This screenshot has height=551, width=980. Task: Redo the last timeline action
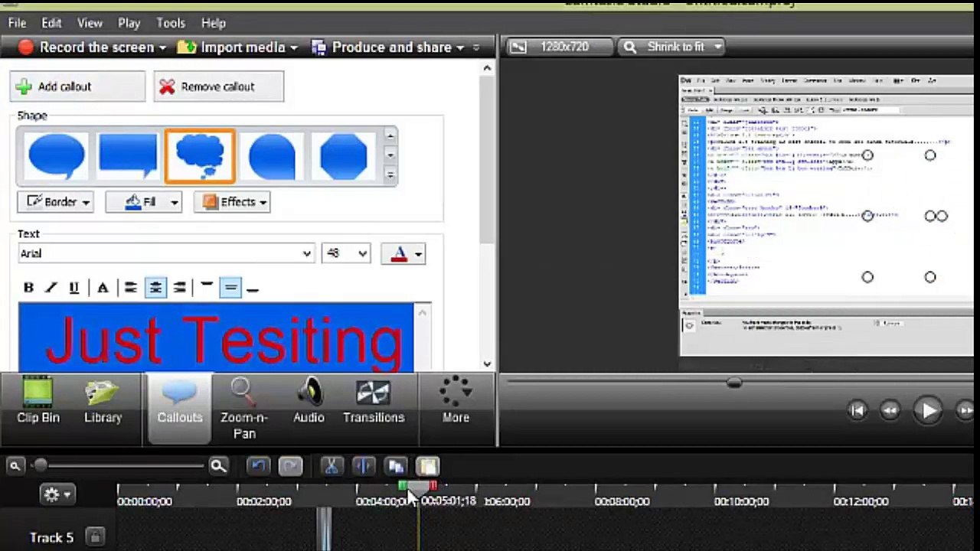(291, 466)
